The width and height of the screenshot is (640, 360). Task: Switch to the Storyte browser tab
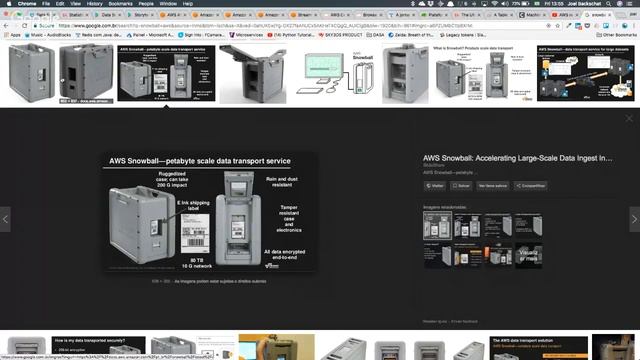point(140,15)
